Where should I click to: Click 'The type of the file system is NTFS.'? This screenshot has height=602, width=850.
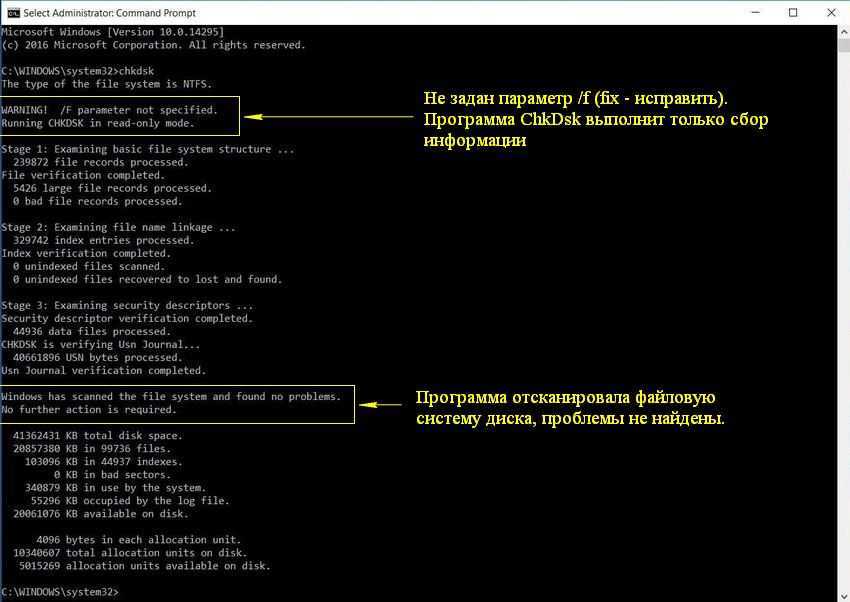(107, 84)
